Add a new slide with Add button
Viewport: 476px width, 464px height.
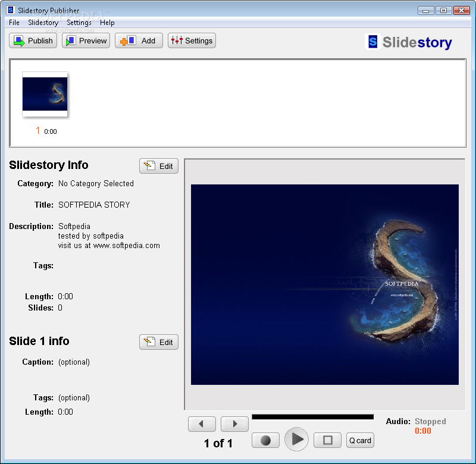[139, 40]
